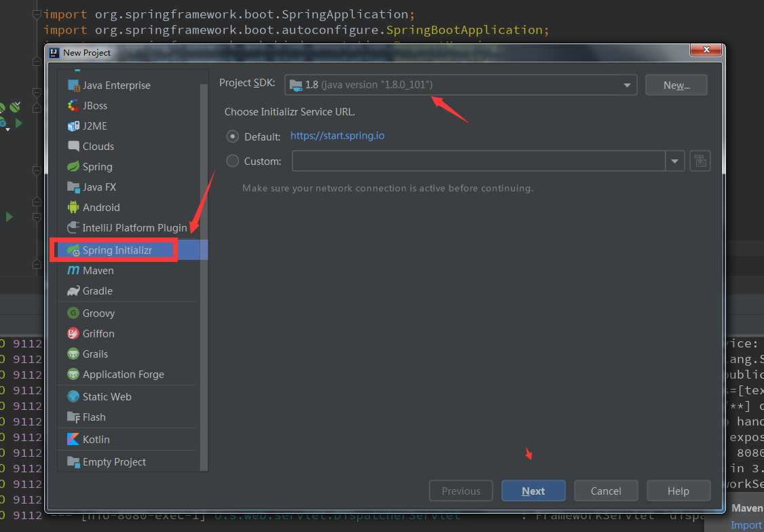Expand the Custom URL history dropdown arrow
Screen dimensions: 764x532
(x=675, y=161)
